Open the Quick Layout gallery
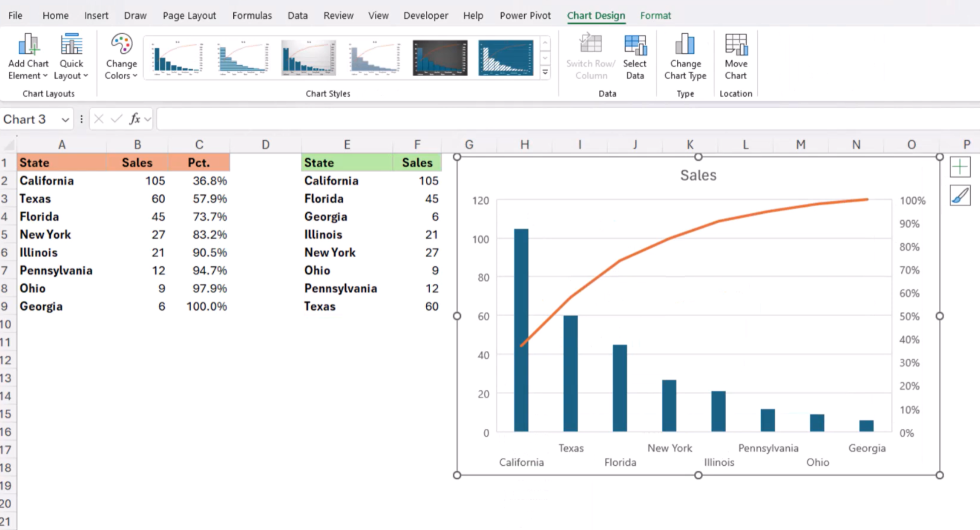Viewport: 980px width, 530px height. (x=71, y=56)
